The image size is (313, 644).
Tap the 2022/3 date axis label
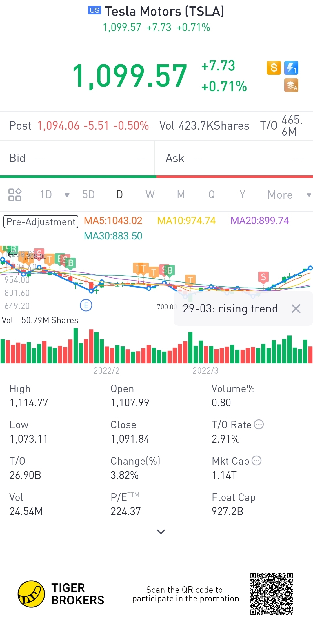tap(205, 371)
